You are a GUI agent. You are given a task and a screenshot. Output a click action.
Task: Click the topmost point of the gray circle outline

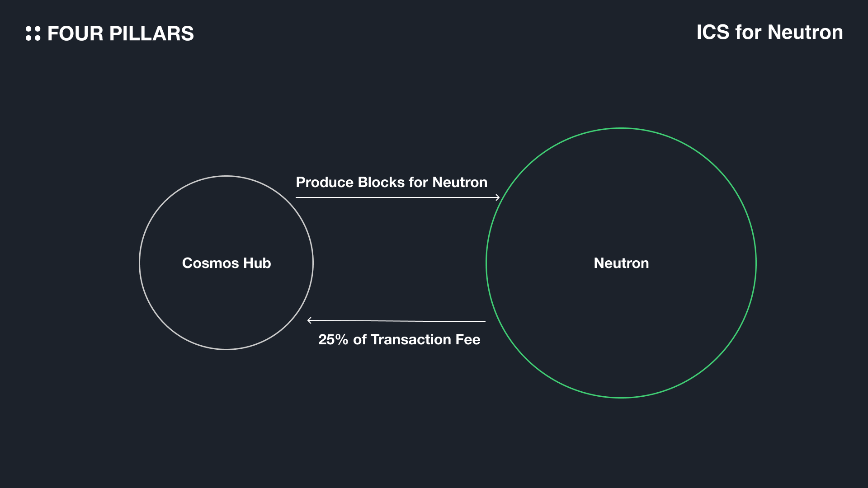point(226,176)
